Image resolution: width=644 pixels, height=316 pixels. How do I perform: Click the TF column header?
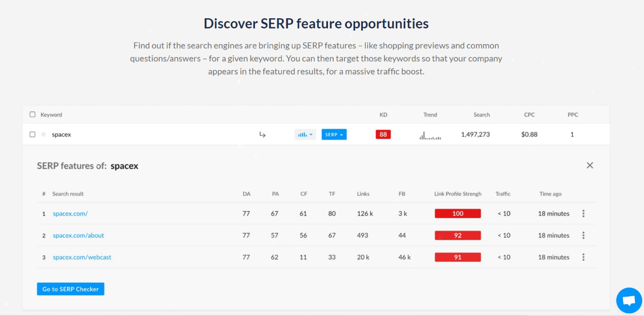[x=332, y=194]
